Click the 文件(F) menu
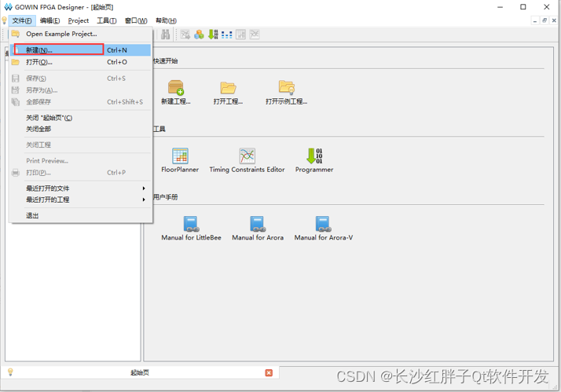The image size is (561, 392). click(x=22, y=20)
